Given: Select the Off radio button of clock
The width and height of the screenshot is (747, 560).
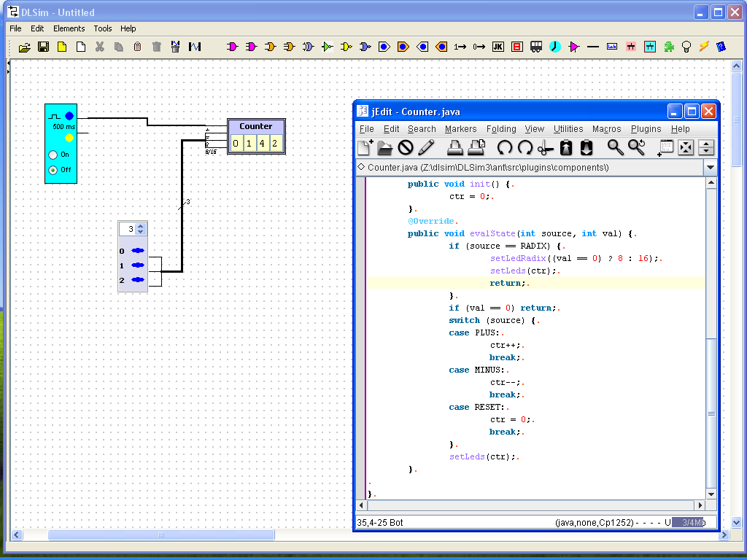Looking at the screenshot, I should (53, 170).
